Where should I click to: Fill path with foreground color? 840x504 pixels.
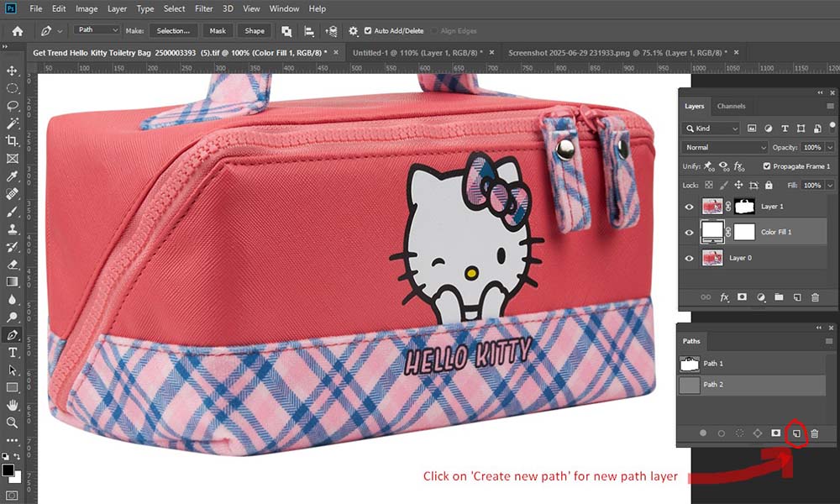tap(703, 433)
